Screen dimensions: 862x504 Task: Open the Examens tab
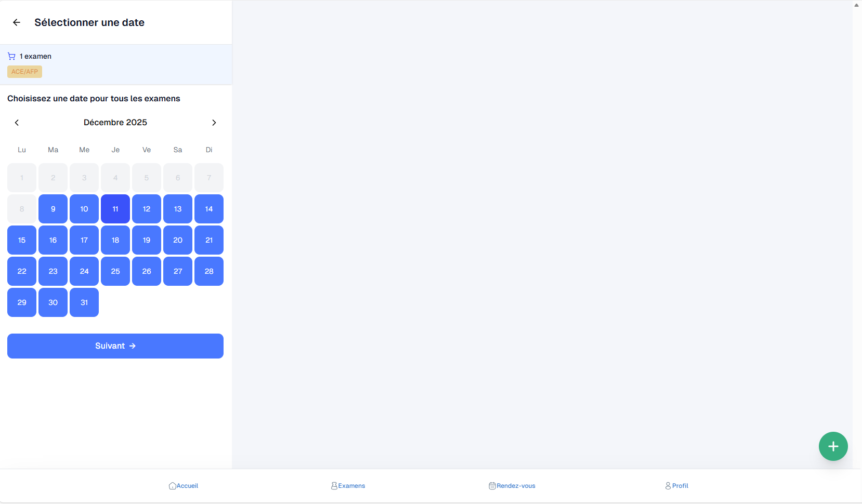348,486
